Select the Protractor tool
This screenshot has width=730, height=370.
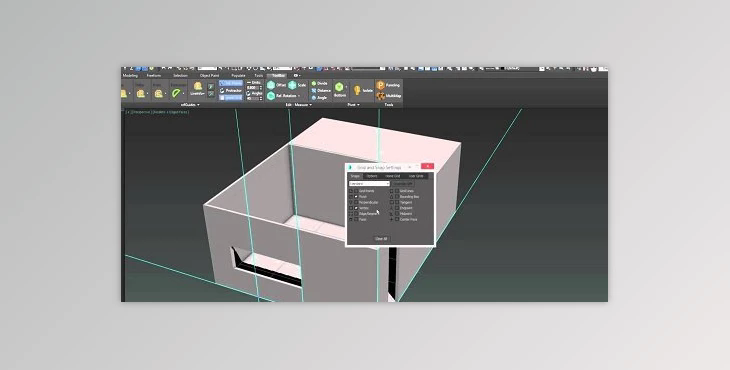coord(231,90)
